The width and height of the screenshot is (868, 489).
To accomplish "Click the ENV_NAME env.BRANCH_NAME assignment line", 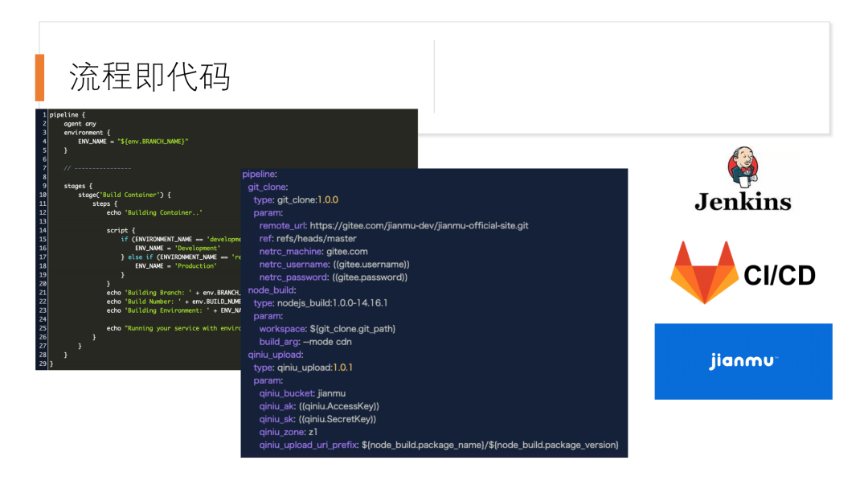I will (x=133, y=142).
